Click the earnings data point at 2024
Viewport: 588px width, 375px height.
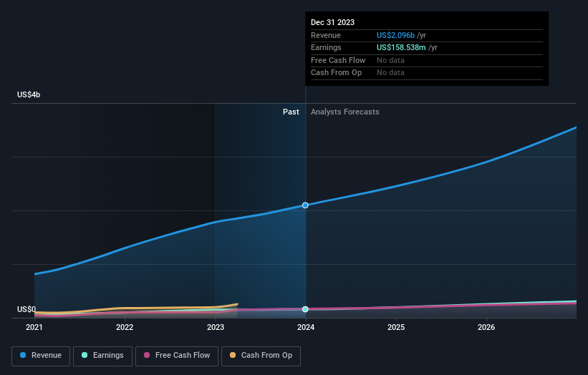click(x=305, y=309)
